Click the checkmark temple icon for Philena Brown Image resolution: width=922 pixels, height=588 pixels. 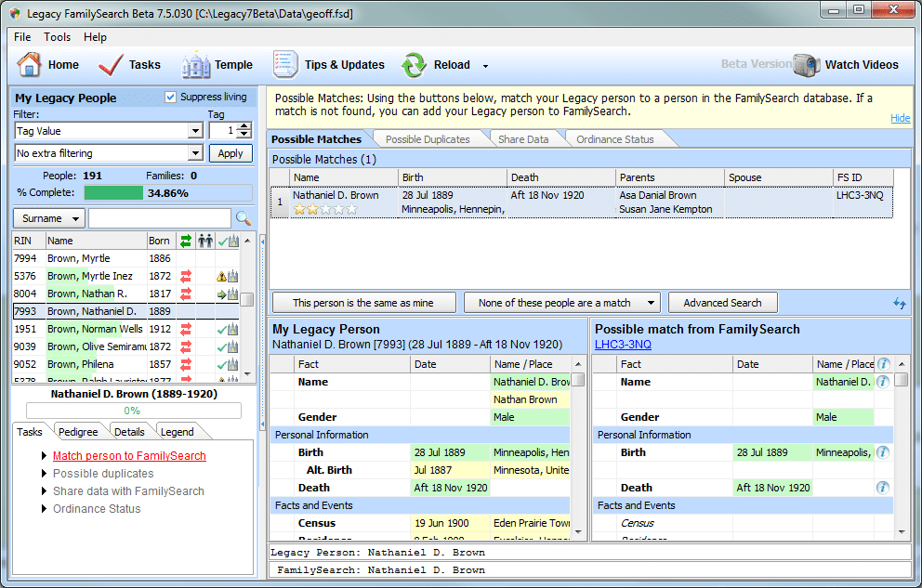point(228,364)
